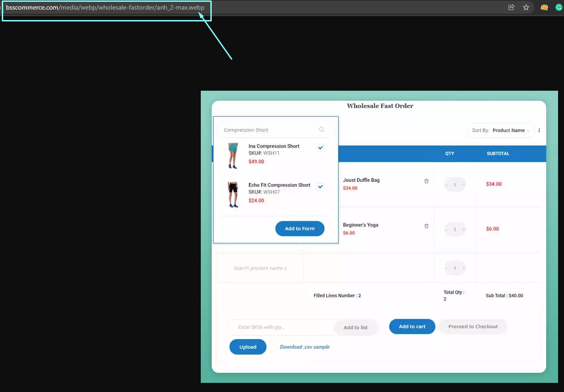Image resolution: width=564 pixels, height=392 pixels.
Task: Uncheck the Echo Fit Compression Short selection
Action: 320,186
